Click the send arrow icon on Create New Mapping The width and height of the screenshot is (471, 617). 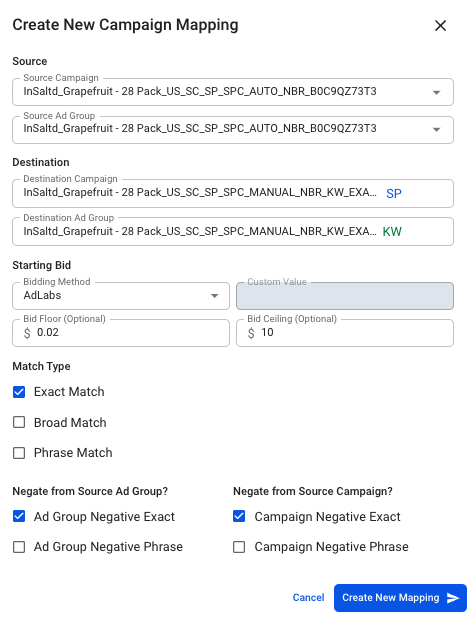(453, 598)
